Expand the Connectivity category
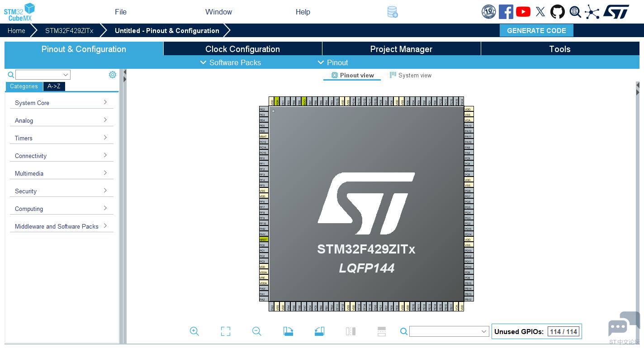The height and width of the screenshot is (349, 644). tap(61, 156)
